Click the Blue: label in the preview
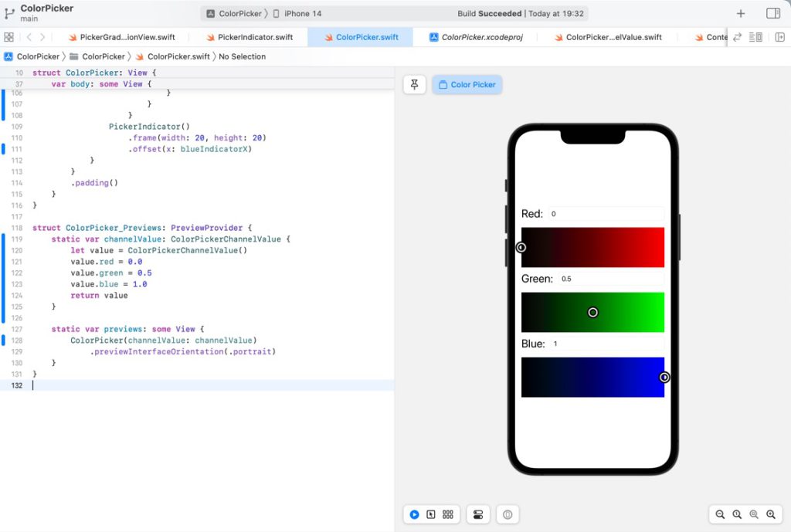 pyautogui.click(x=533, y=344)
